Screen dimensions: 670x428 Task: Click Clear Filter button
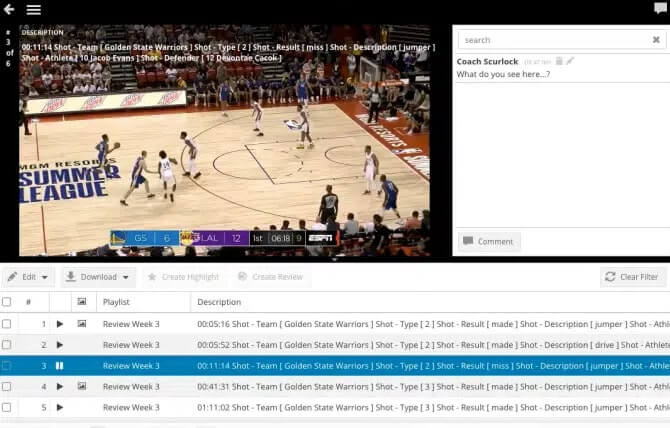click(632, 277)
